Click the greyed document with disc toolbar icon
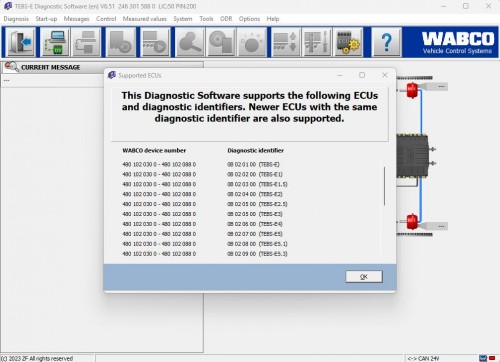 (121, 42)
